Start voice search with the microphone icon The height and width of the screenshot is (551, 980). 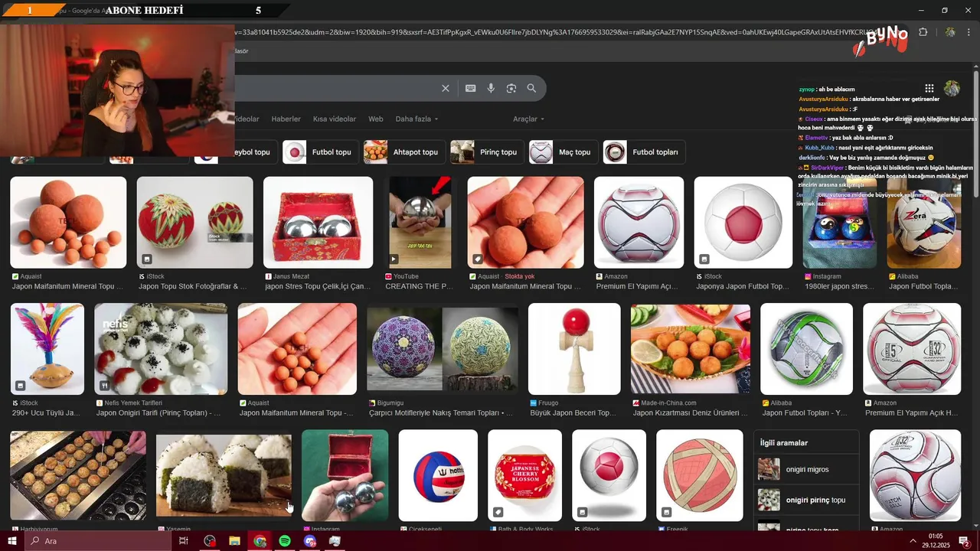[491, 88]
